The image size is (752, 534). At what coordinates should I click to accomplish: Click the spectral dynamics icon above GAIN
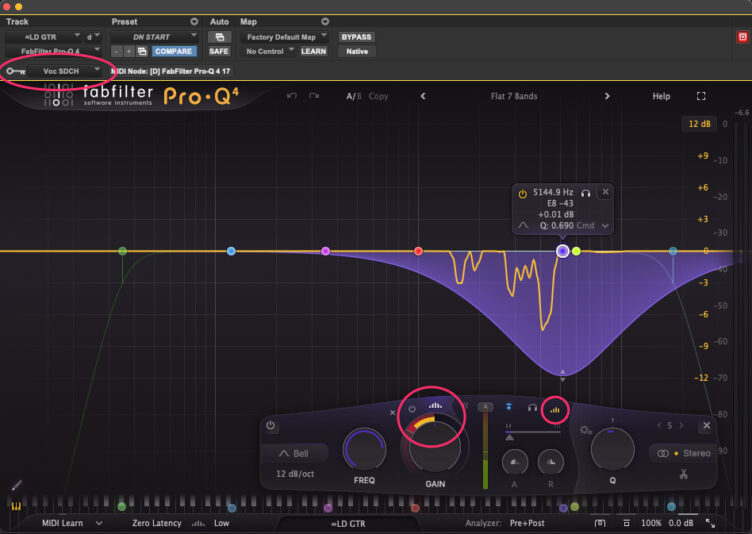pos(435,405)
